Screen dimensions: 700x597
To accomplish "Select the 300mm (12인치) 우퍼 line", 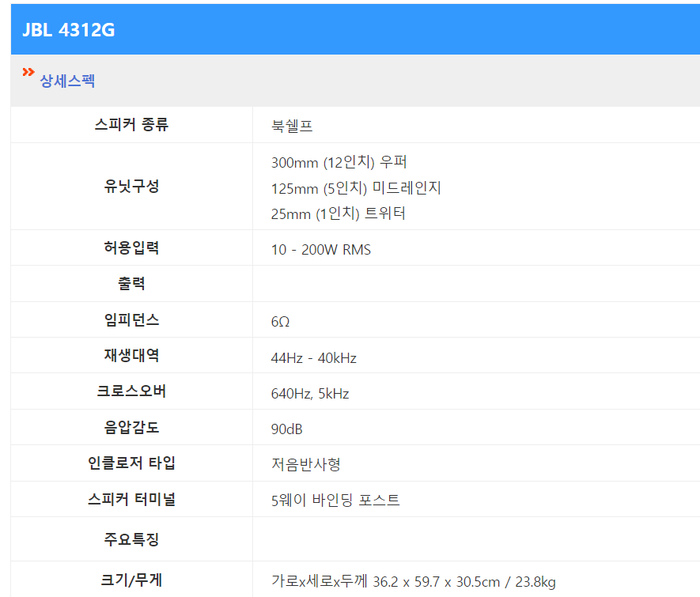I will point(339,162).
